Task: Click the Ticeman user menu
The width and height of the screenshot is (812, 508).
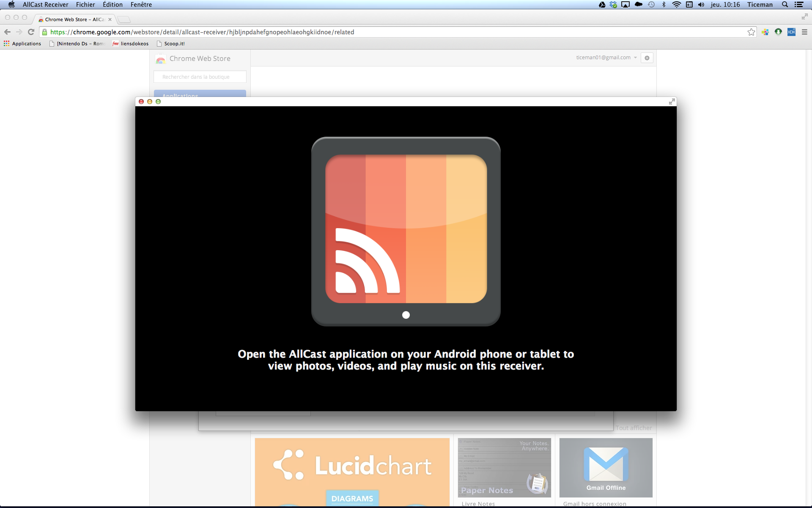Action: (x=760, y=5)
